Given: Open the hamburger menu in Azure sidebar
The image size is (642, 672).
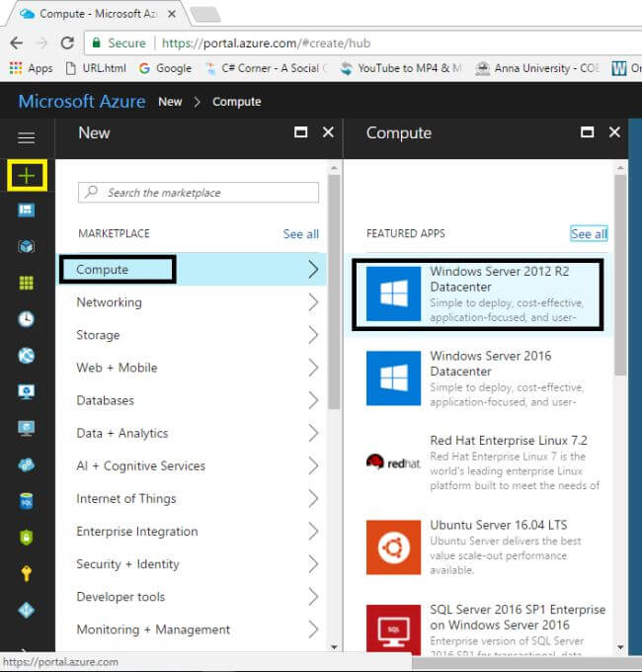Looking at the screenshot, I should pos(26,138).
